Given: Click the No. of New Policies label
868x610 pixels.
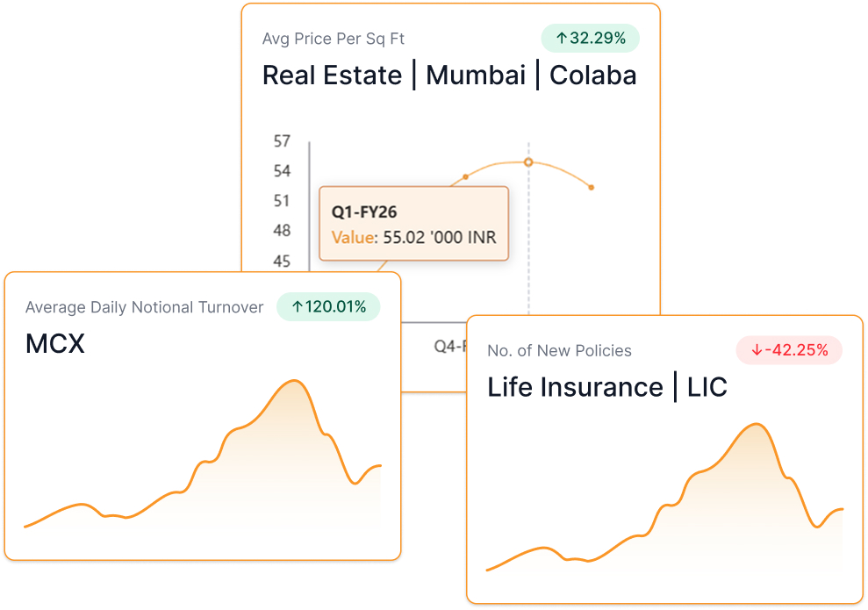Looking at the screenshot, I should point(559,351).
